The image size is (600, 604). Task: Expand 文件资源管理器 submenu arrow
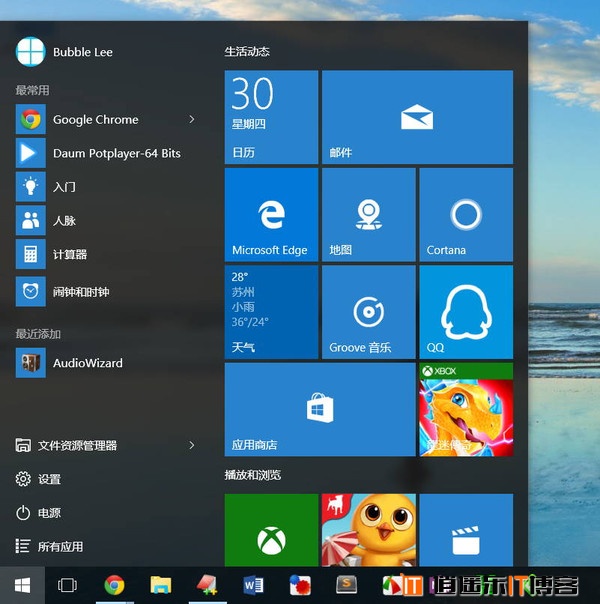(x=192, y=445)
